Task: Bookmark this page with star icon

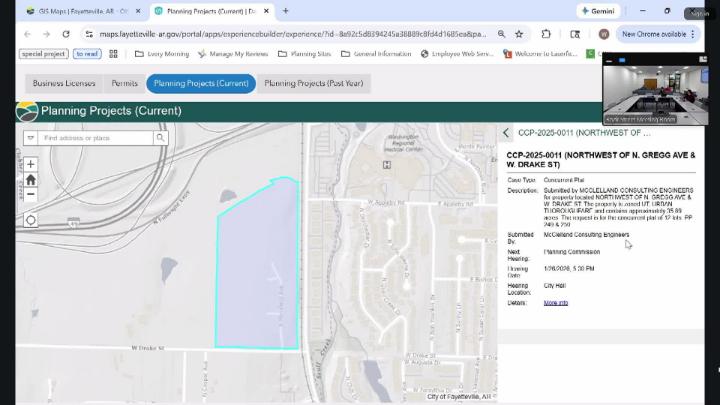Action: [519, 34]
